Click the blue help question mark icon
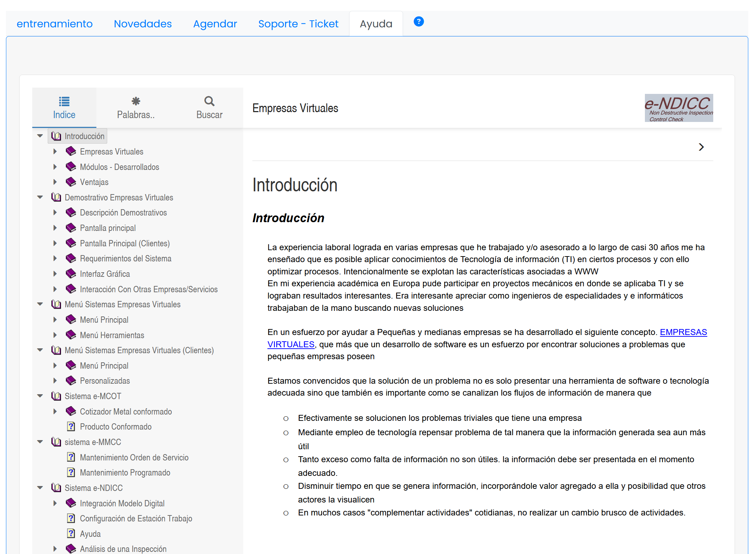This screenshot has width=756, height=554. [x=418, y=22]
